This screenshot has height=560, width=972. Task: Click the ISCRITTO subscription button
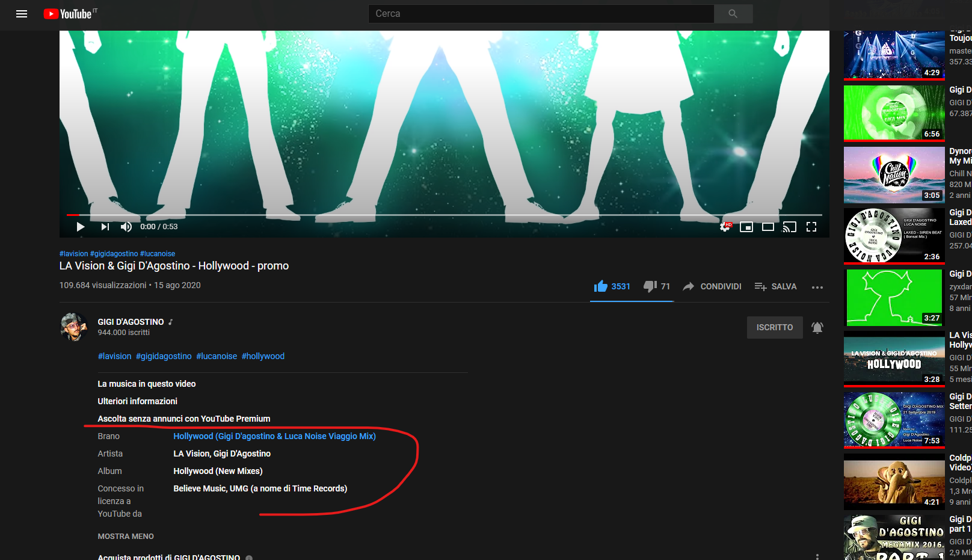(x=774, y=328)
